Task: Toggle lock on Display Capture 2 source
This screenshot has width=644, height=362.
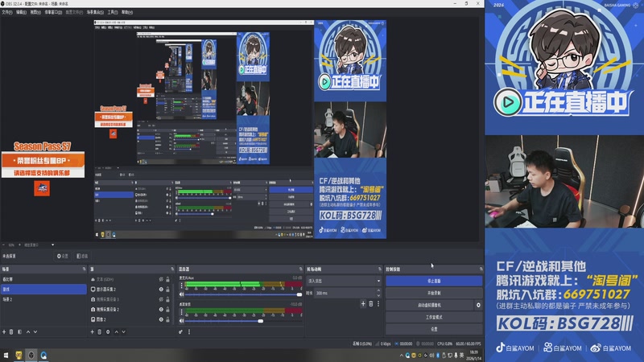Action: 167,290
